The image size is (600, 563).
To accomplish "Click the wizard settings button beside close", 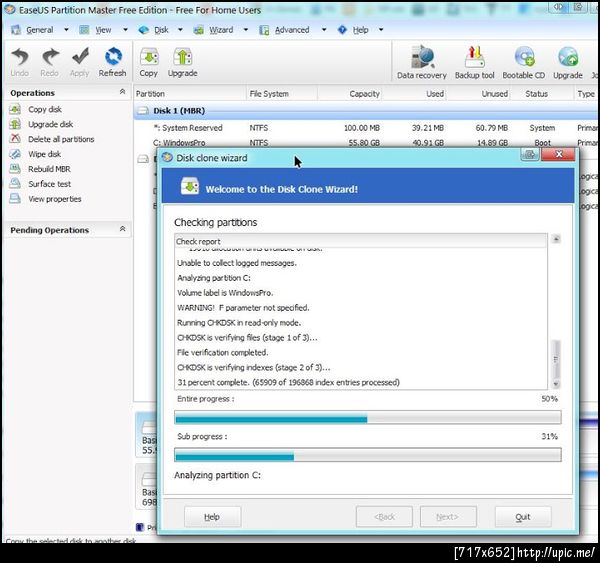I will tap(530, 154).
